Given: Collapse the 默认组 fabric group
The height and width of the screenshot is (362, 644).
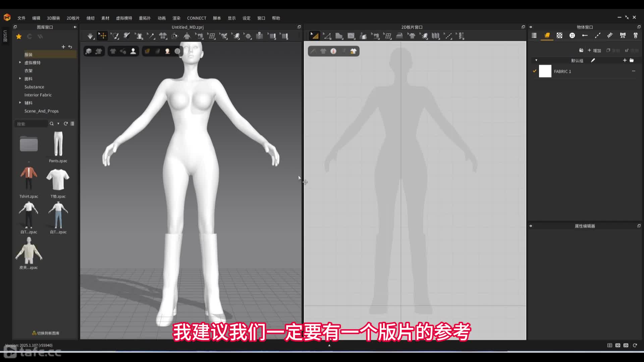Looking at the screenshot, I should 536,60.
